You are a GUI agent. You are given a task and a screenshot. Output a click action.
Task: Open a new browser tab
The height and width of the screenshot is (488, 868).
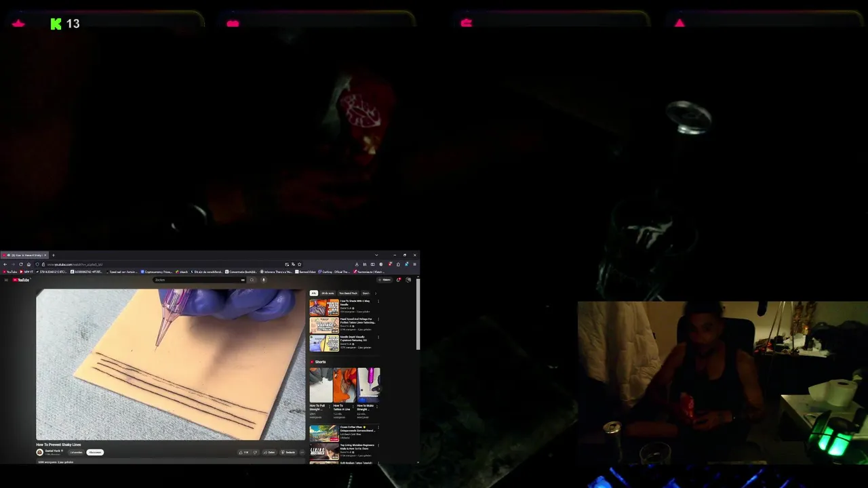point(54,256)
